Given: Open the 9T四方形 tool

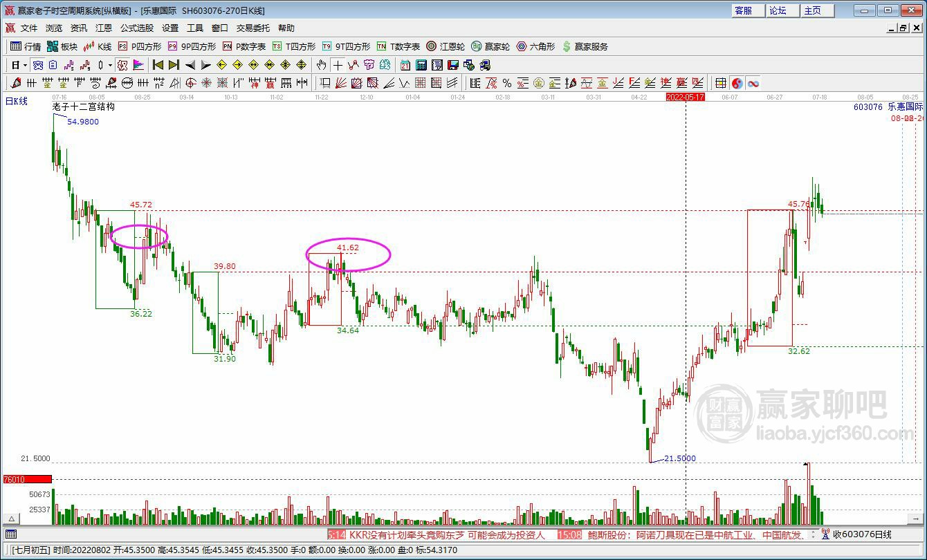Looking at the screenshot, I should click(346, 46).
